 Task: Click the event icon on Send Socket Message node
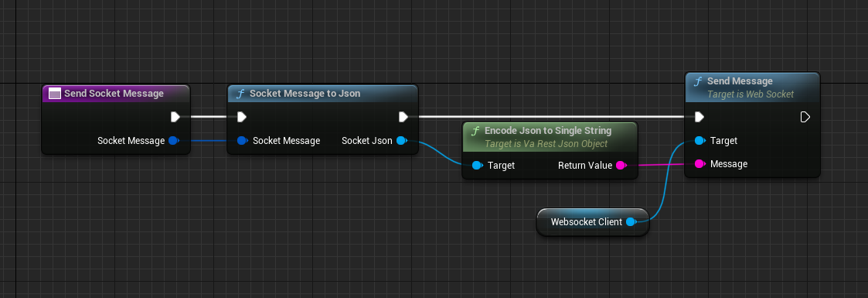(55, 94)
